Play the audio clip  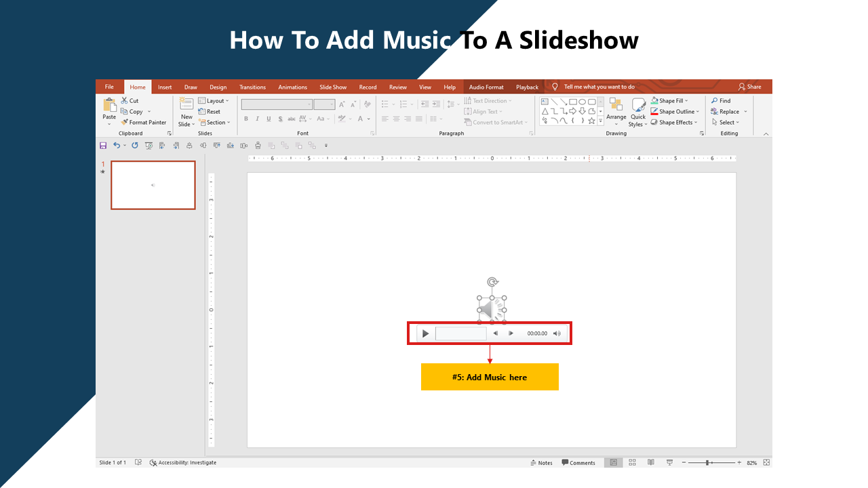(x=425, y=333)
